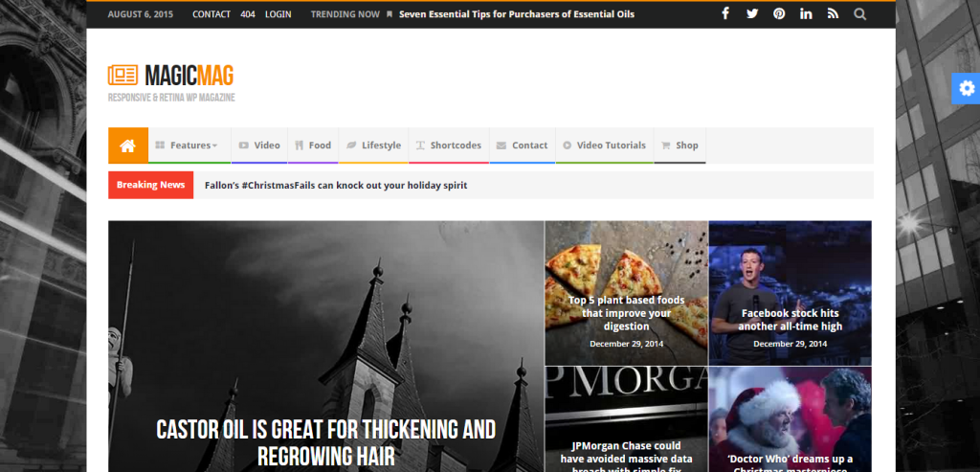
Task: Click the Pinterest icon
Action: 779,14
